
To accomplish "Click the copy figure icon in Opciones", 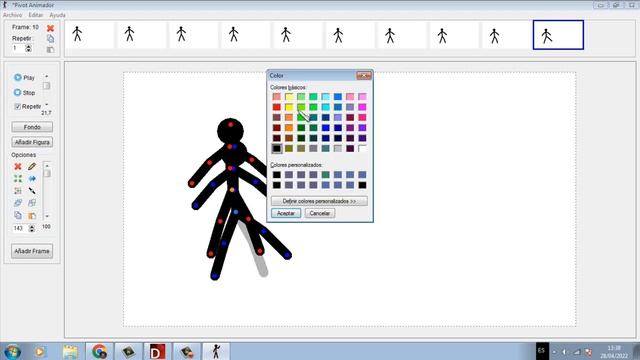I will click(18, 215).
